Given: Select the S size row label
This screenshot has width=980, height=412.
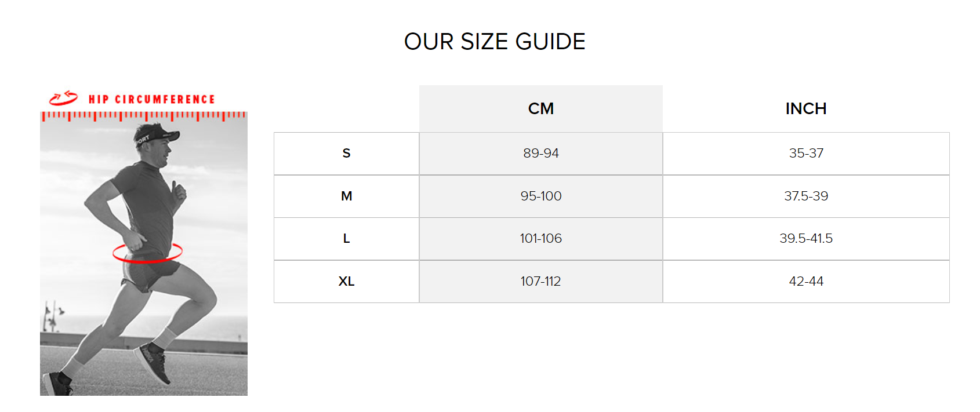Looking at the screenshot, I should pos(346,154).
